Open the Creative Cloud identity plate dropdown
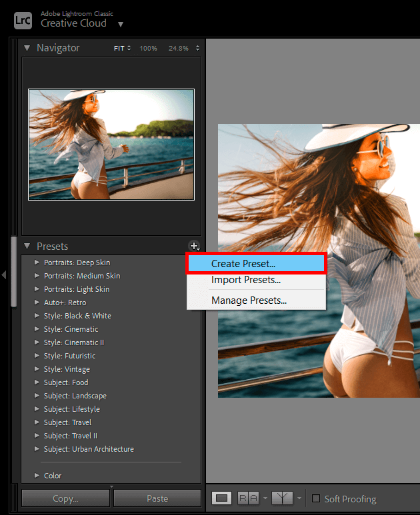This screenshot has width=420, height=515. [x=121, y=25]
